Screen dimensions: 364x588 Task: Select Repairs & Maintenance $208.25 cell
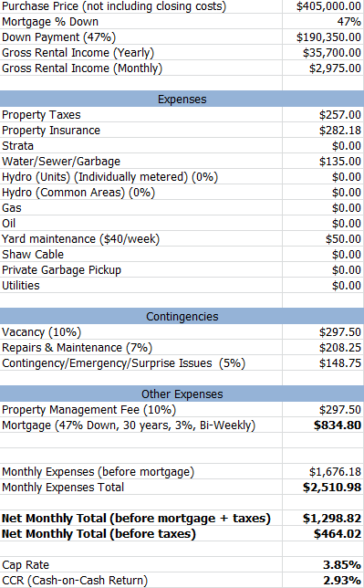tap(323, 348)
